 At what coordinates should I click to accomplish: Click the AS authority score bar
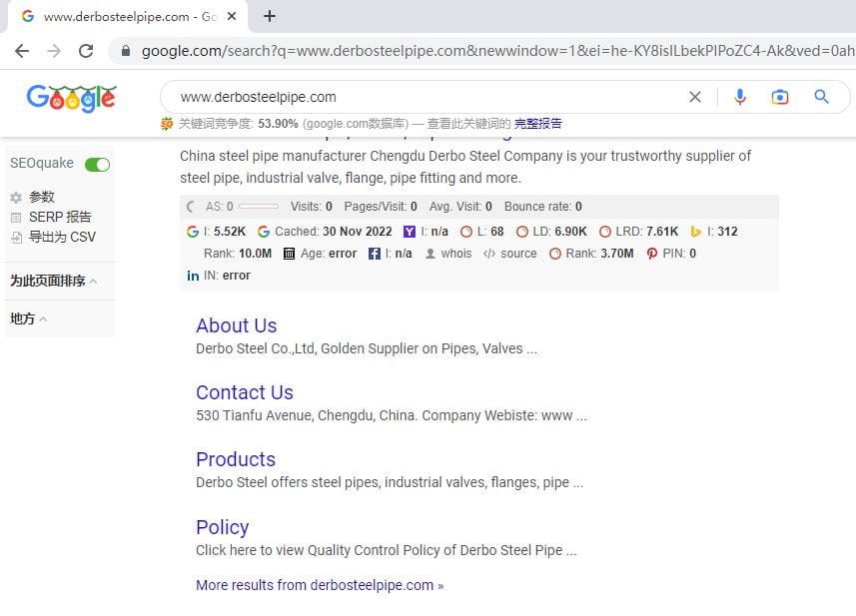[259, 207]
